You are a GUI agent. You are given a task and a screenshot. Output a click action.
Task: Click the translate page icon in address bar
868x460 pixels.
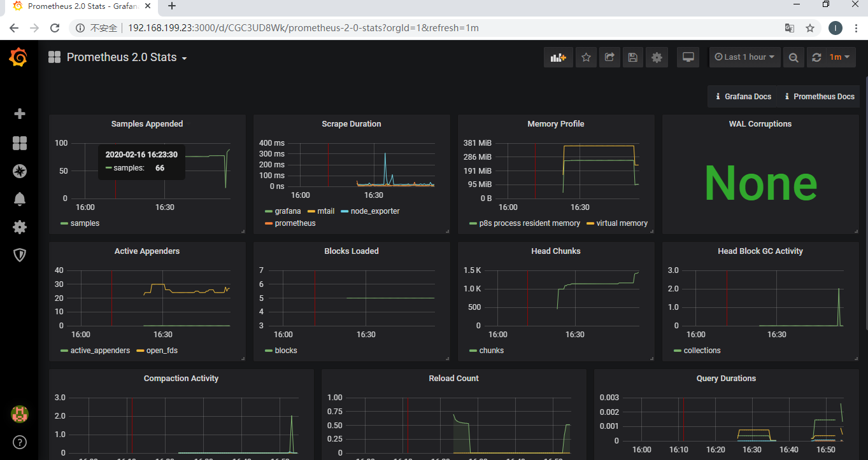tap(790, 28)
